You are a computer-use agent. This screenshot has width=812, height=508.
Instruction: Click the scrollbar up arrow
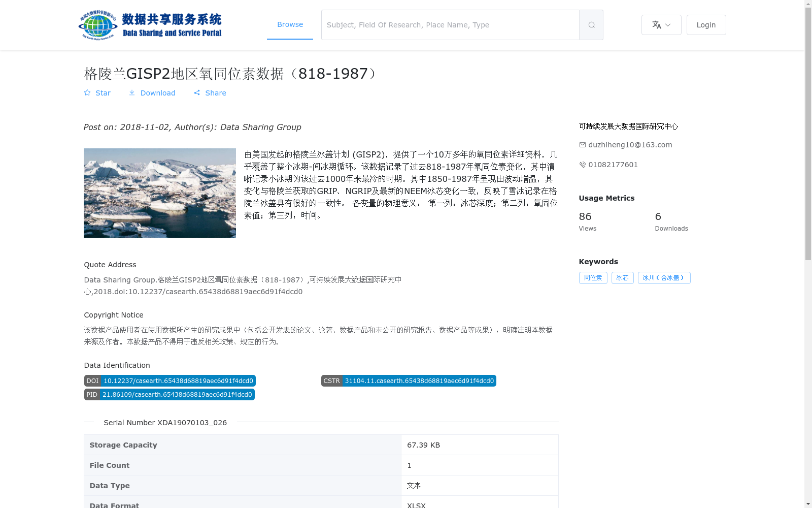click(808, 4)
